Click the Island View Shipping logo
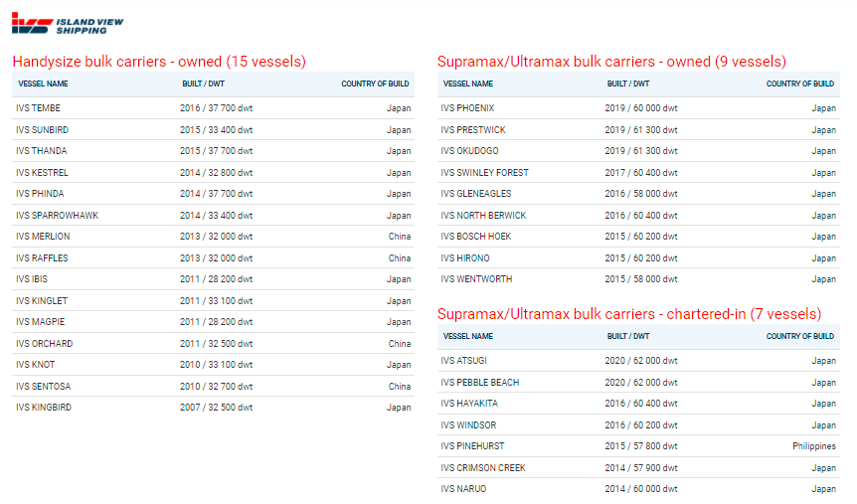 pos(68,24)
